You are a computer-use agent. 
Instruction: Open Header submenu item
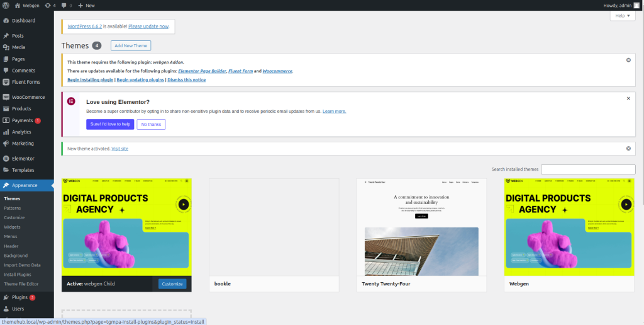pyautogui.click(x=11, y=246)
